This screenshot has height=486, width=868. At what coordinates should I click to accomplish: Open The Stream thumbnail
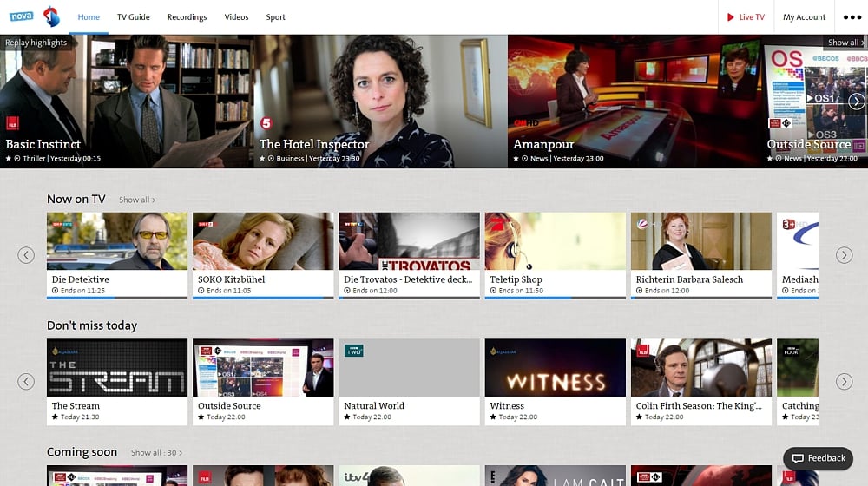tap(117, 368)
